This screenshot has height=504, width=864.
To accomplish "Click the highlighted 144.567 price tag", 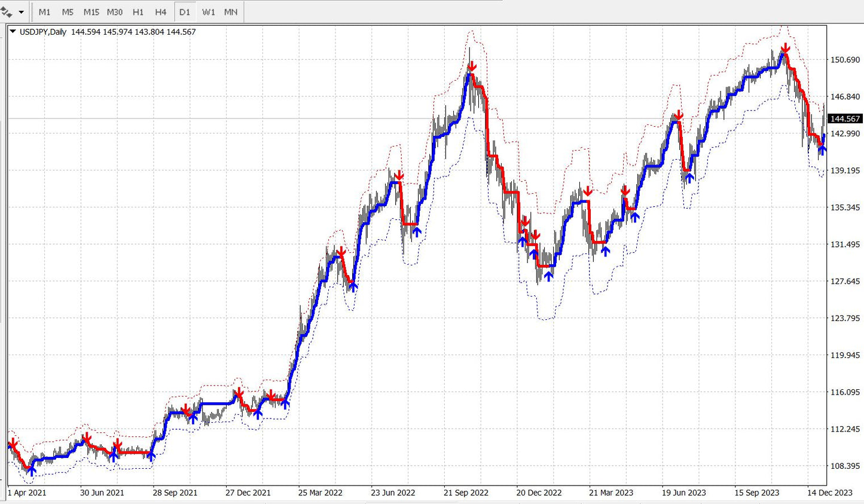I will point(845,118).
